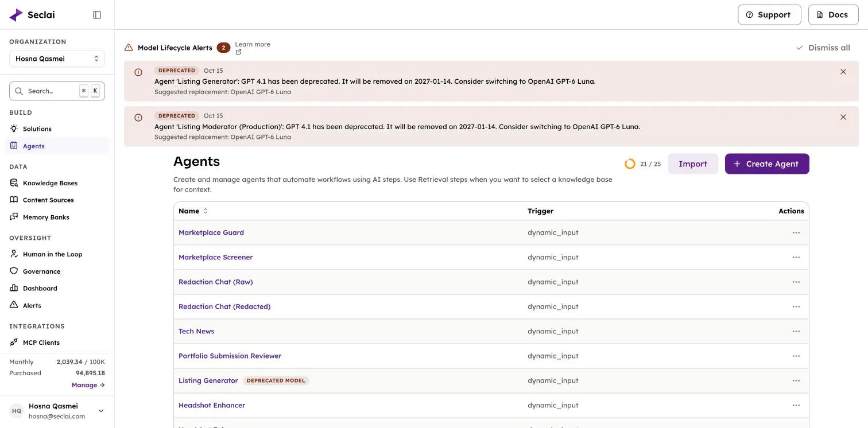Focus the sidebar Search field
Viewport: 868px width, 428px height.
57,91
